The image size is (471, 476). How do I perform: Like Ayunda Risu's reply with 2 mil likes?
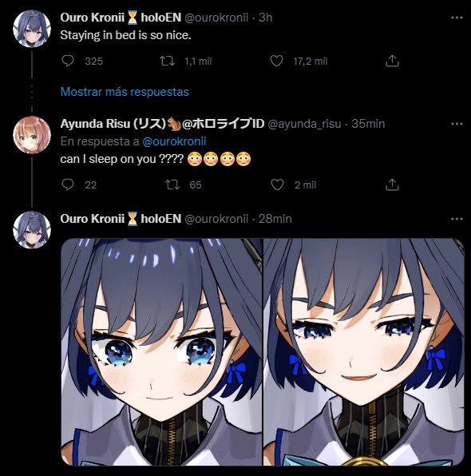tap(277, 184)
